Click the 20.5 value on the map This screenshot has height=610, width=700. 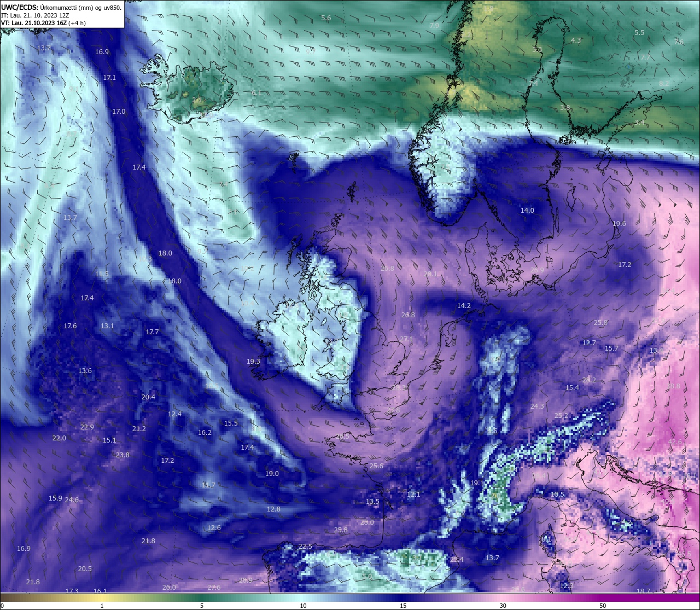click(85, 568)
